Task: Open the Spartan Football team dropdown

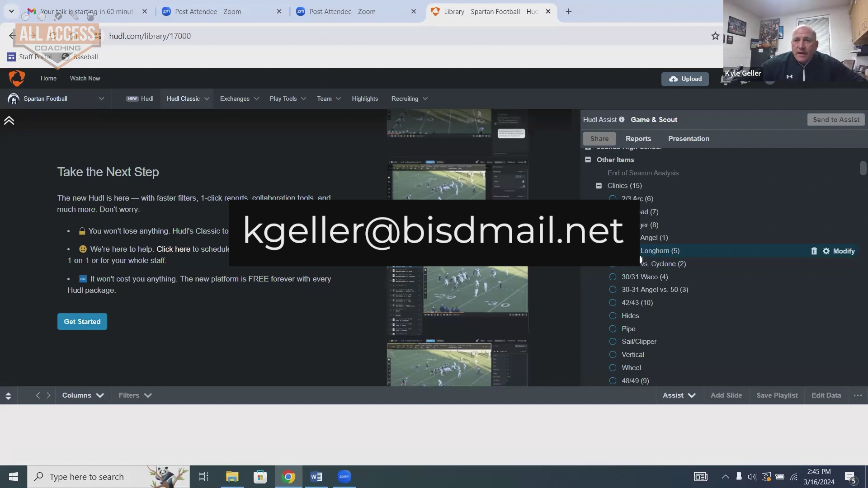Action: (x=57, y=99)
